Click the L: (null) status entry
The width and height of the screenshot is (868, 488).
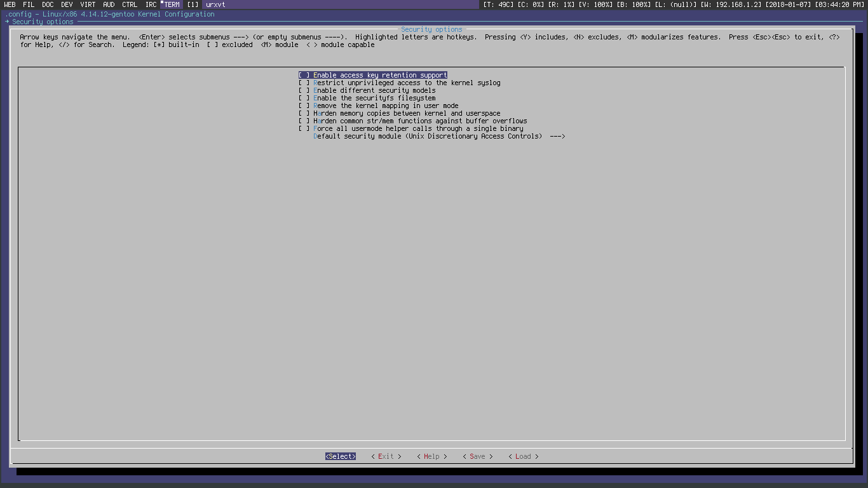(x=675, y=4)
